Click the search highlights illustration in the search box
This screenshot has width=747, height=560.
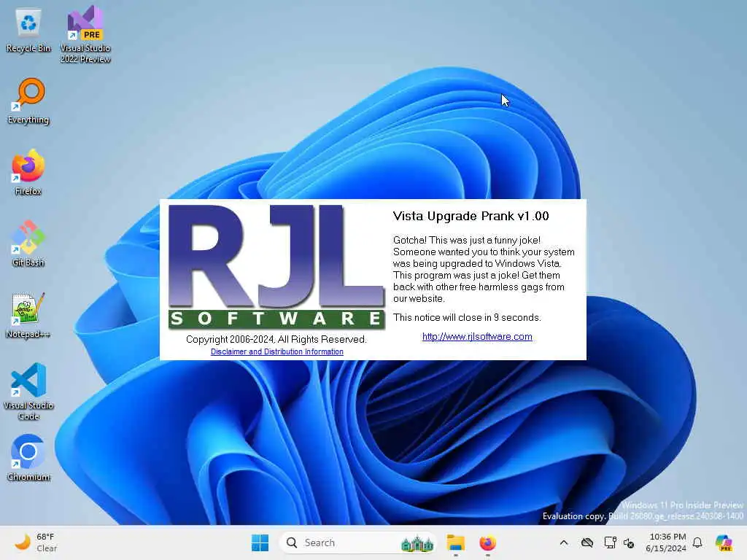click(x=417, y=542)
